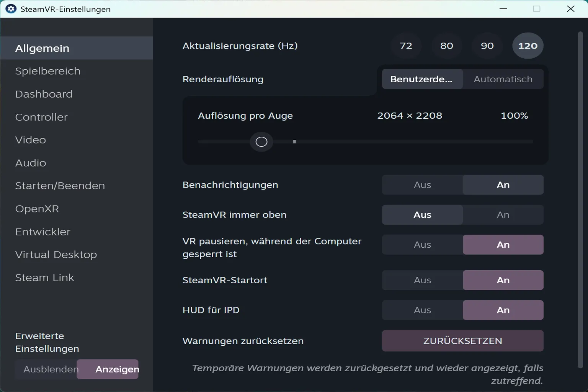Click the resolution per eye slider handle
The image size is (588, 392).
[261, 142]
